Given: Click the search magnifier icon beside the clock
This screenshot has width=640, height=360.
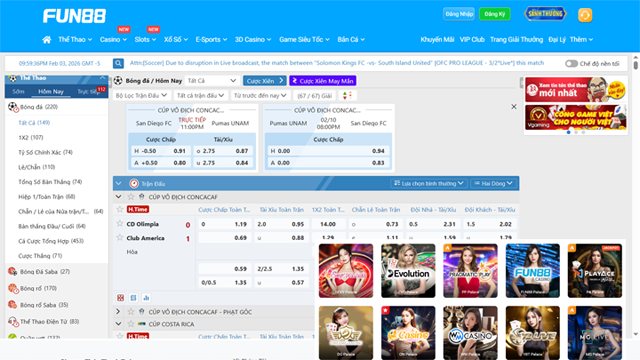Looking at the screenshot, I should 118,63.
